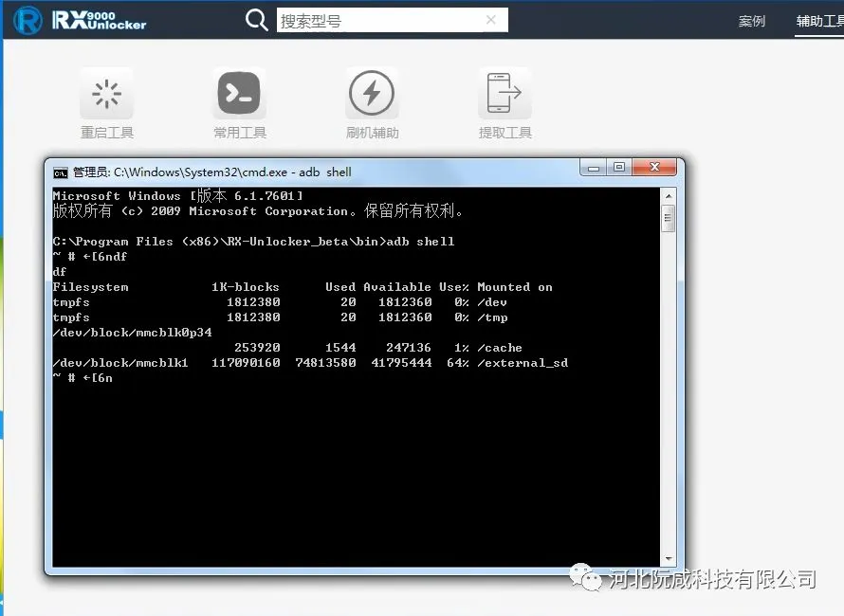The width and height of the screenshot is (844, 616).
Task: Open the 重启工具 spinner icon
Action: coord(106,94)
